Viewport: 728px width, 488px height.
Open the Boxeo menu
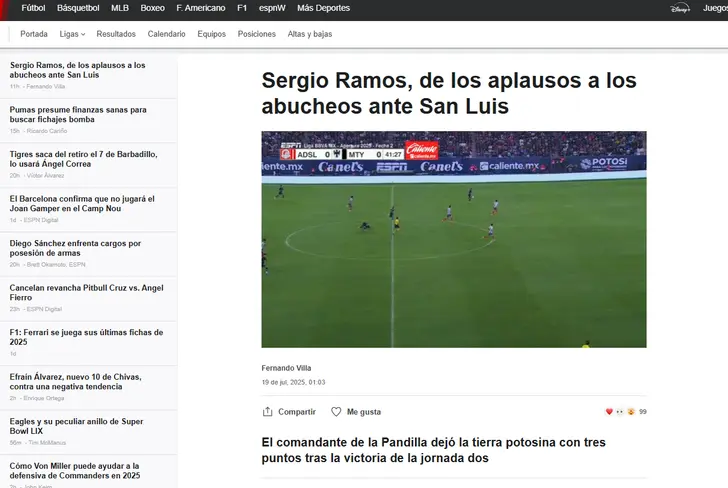tap(152, 8)
